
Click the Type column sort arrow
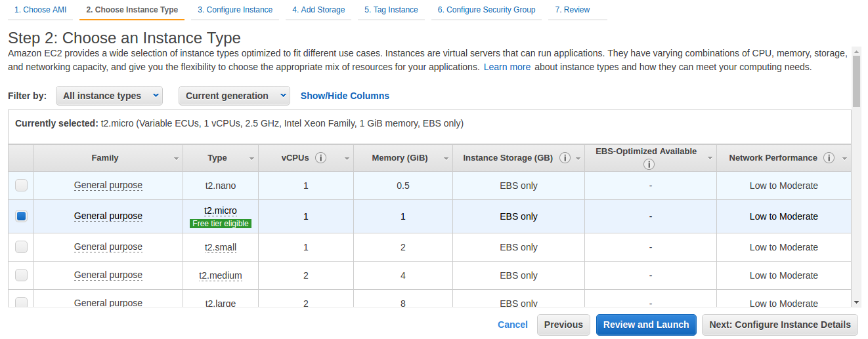click(251, 159)
